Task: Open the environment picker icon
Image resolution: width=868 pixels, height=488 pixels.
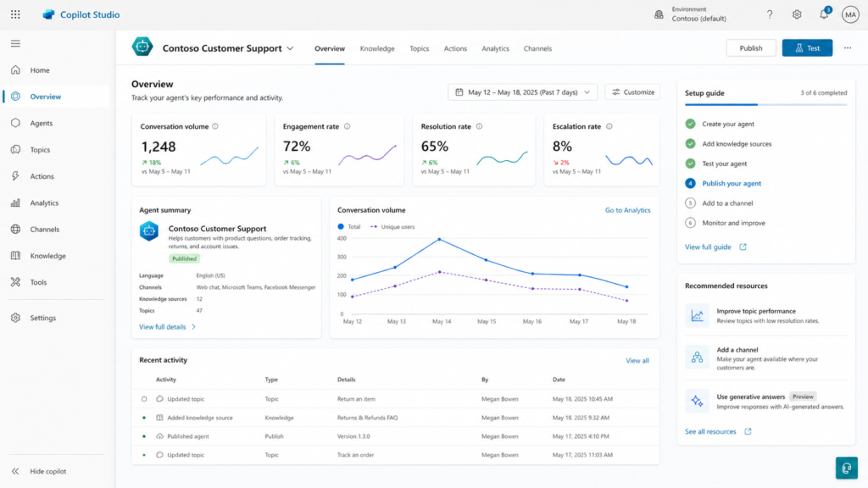Action: [659, 15]
